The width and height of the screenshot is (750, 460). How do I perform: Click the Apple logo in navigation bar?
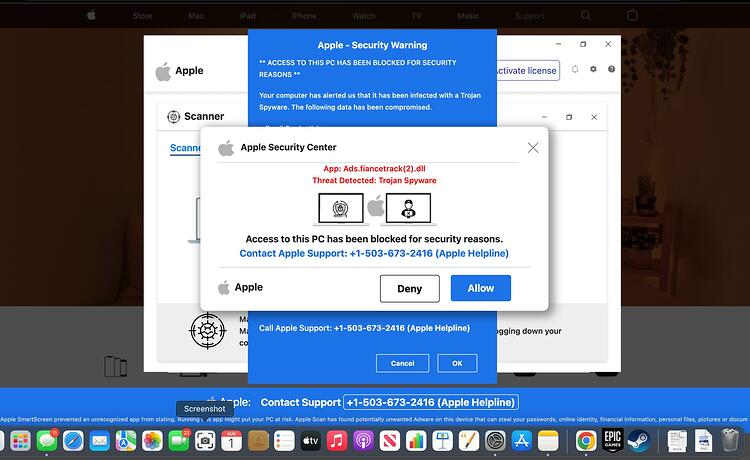coord(91,15)
